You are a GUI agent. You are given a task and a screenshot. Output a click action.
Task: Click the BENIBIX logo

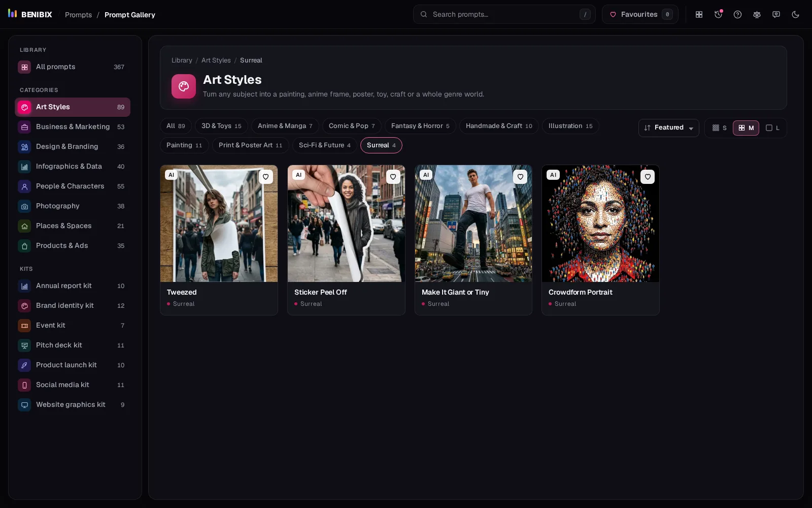[x=30, y=14]
